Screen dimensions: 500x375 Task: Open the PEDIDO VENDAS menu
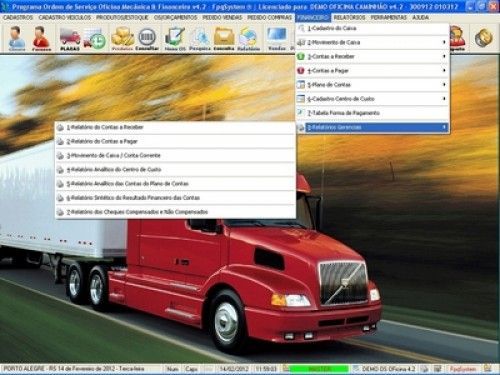(x=222, y=17)
